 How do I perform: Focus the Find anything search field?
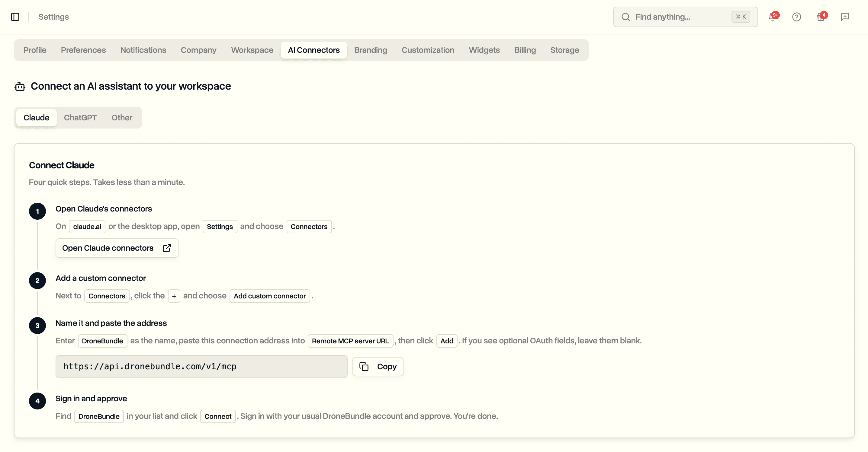point(685,17)
